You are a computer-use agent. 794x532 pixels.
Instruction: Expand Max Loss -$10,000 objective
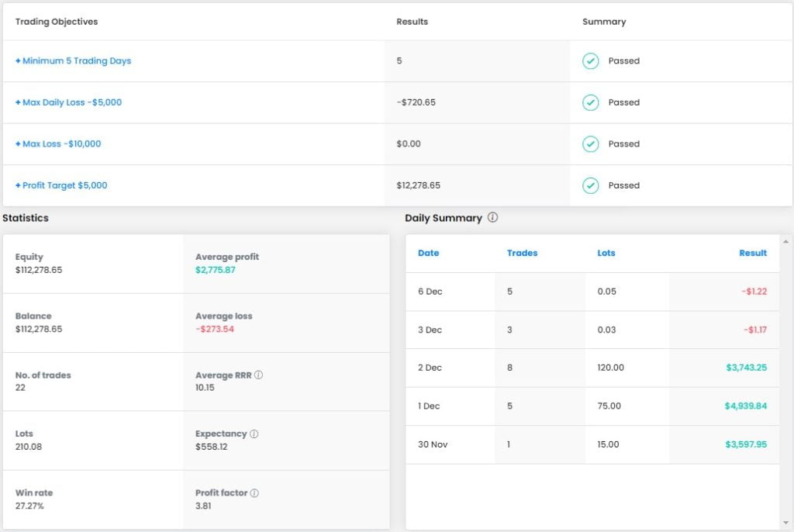pyautogui.click(x=59, y=144)
